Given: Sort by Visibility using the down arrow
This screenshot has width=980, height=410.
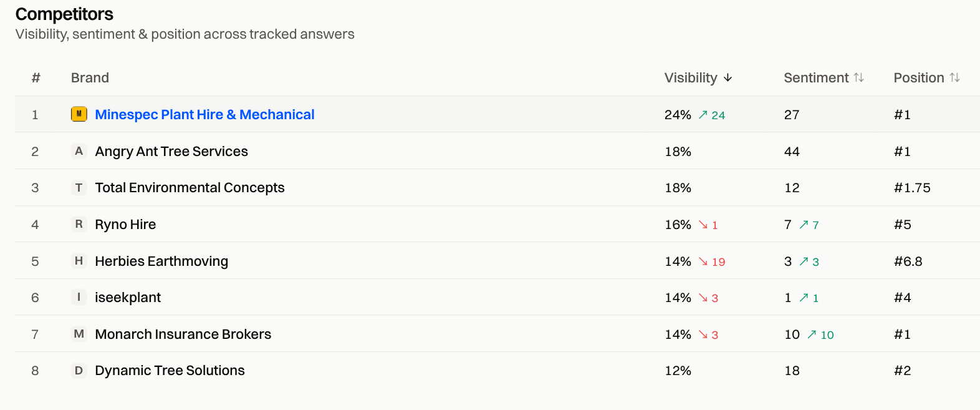Looking at the screenshot, I should (x=728, y=78).
